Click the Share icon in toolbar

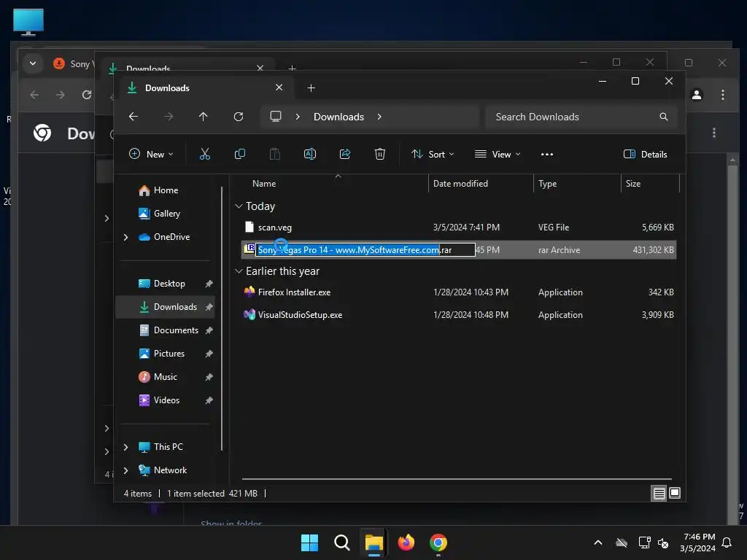[x=345, y=154]
